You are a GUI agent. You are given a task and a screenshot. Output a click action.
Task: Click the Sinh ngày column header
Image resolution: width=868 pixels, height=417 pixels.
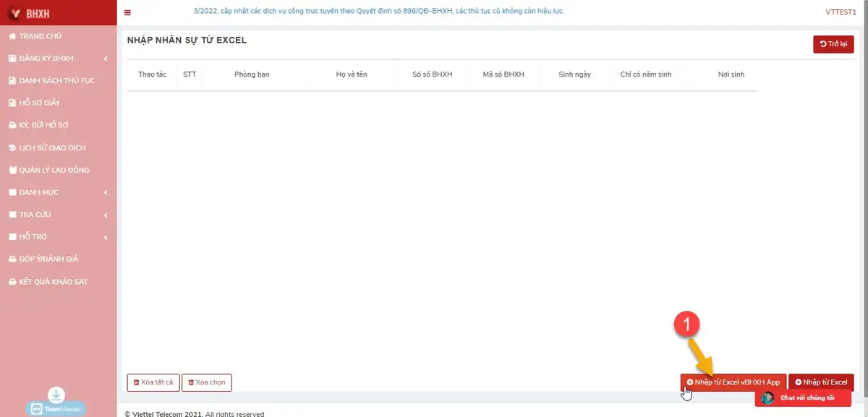pos(575,74)
